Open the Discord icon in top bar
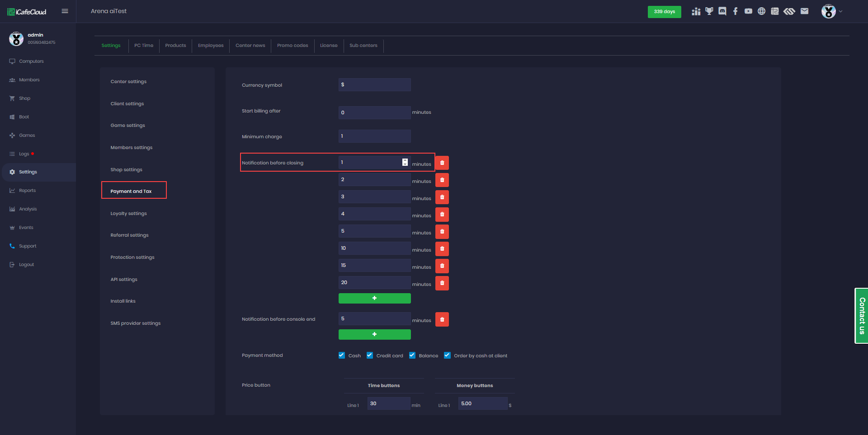Screen dimensions: 868x435 [x=722, y=11]
